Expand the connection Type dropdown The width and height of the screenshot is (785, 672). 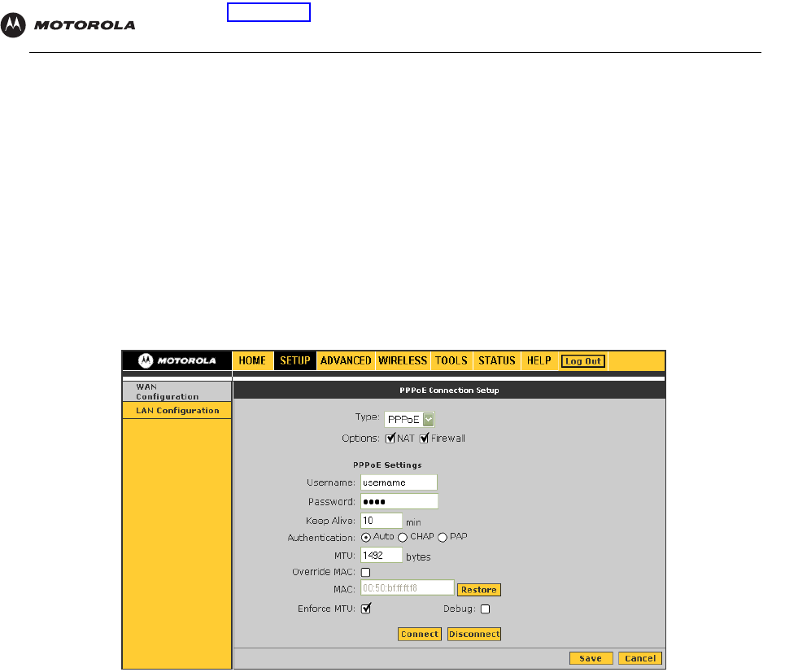point(409,419)
